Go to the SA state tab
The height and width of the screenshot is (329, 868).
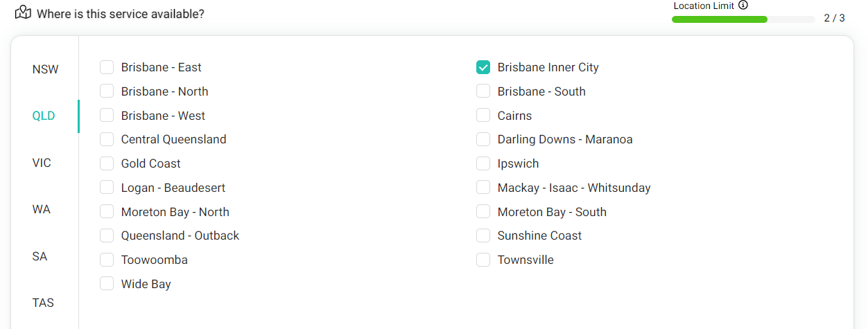click(40, 256)
